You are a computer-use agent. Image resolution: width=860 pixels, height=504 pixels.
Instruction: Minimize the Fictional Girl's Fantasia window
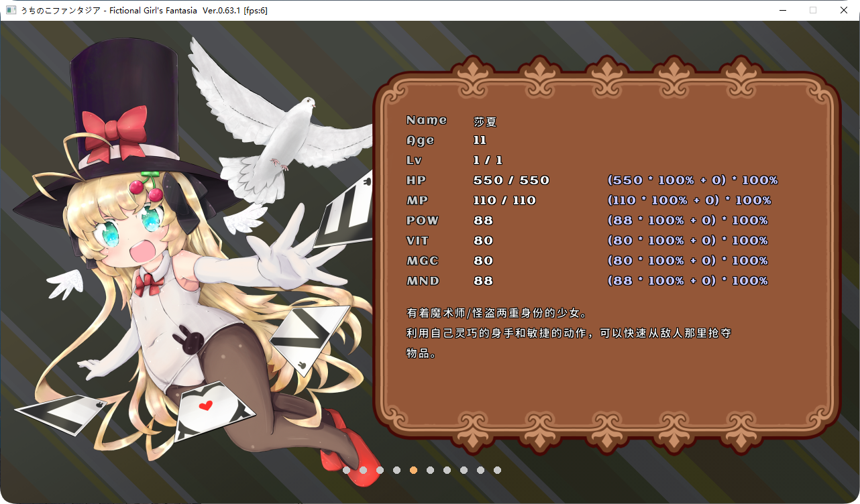point(783,10)
